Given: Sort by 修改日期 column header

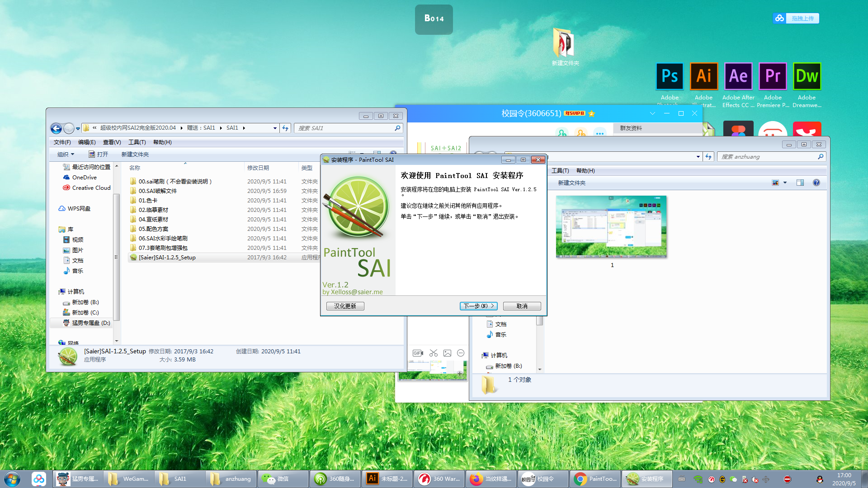Looking at the screenshot, I should pyautogui.click(x=258, y=168).
